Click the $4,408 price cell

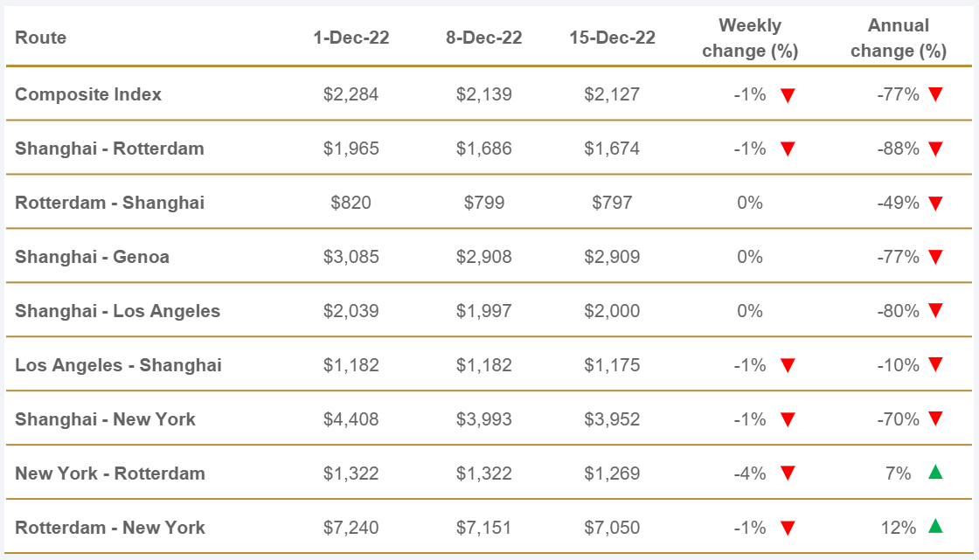[351, 419]
